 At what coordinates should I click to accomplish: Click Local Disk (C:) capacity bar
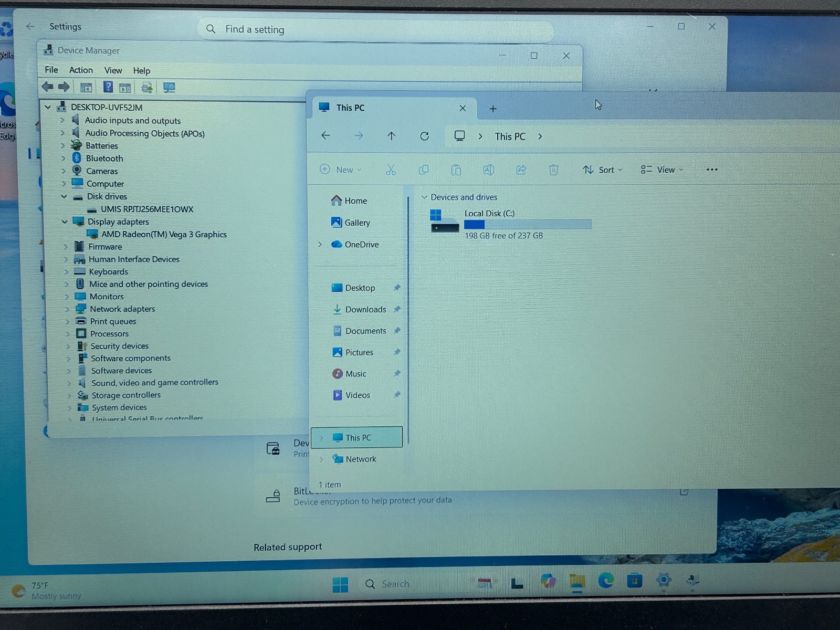click(x=528, y=224)
